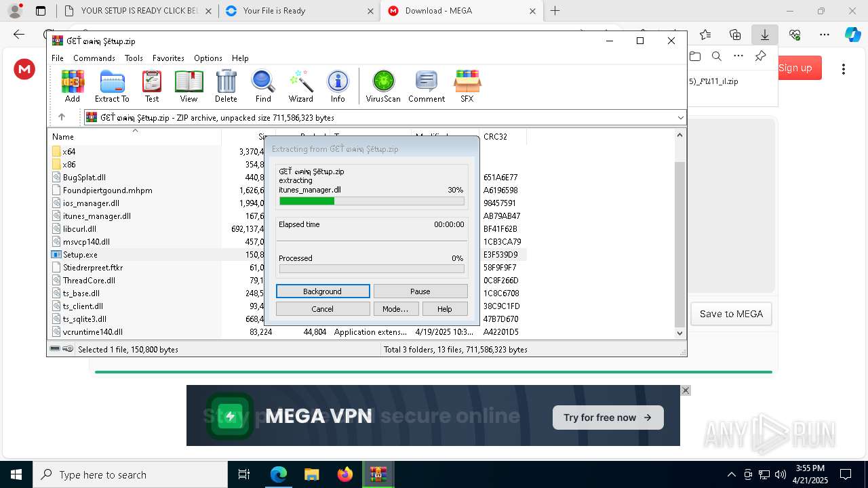Open Edge downloads icon

click(764, 35)
